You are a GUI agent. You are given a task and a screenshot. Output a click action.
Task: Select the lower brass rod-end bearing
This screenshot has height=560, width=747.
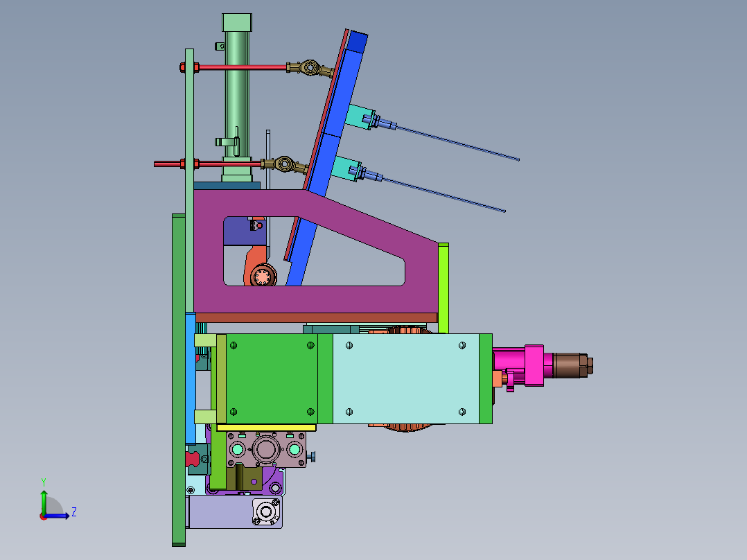[x=284, y=164]
